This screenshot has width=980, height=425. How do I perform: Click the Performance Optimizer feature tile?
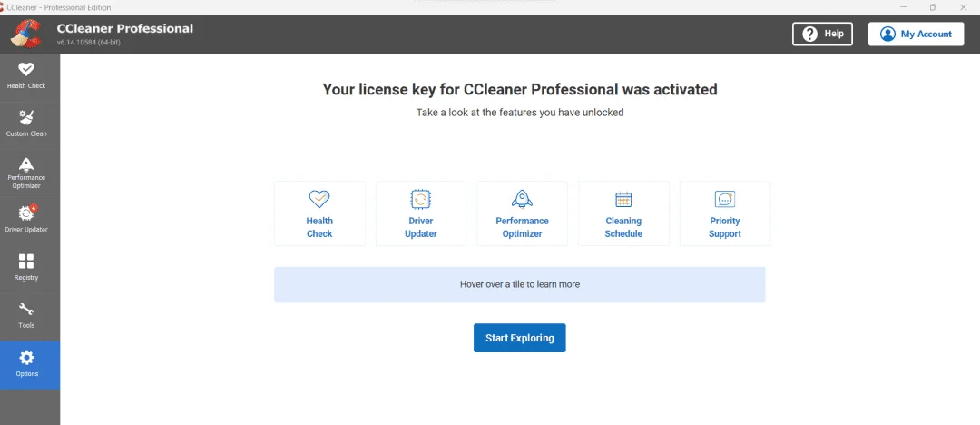(522, 213)
